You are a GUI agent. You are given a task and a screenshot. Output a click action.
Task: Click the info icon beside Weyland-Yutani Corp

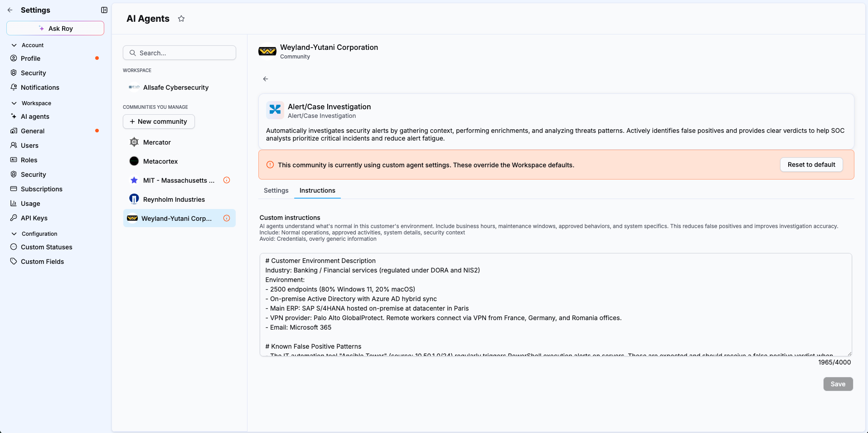[227, 218]
